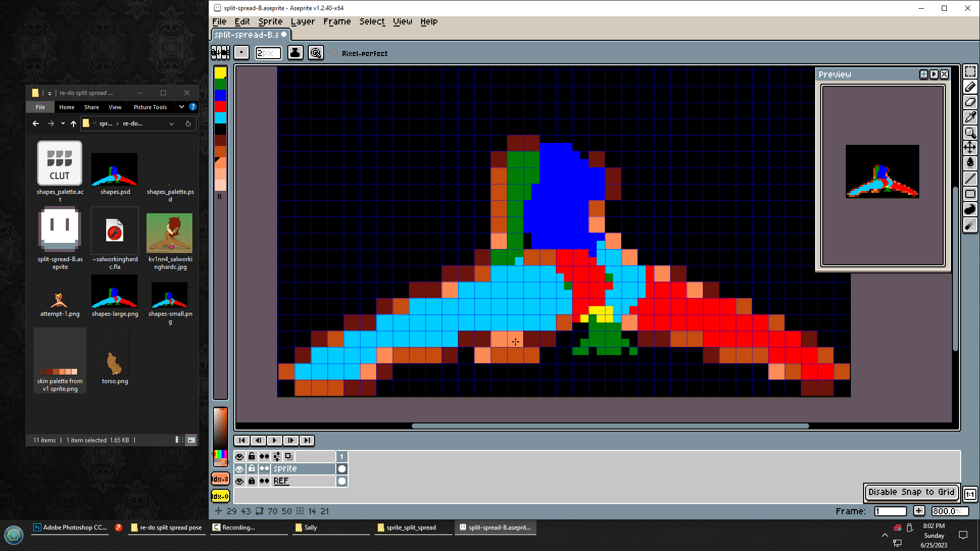The width and height of the screenshot is (980, 551).
Task: Select the Rectangular Marquee tool
Action: pyautogui.click(x=970, y=72)
